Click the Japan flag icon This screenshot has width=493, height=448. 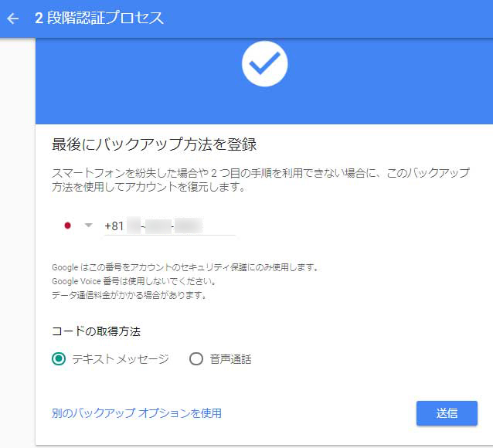(x=67, y=226)
